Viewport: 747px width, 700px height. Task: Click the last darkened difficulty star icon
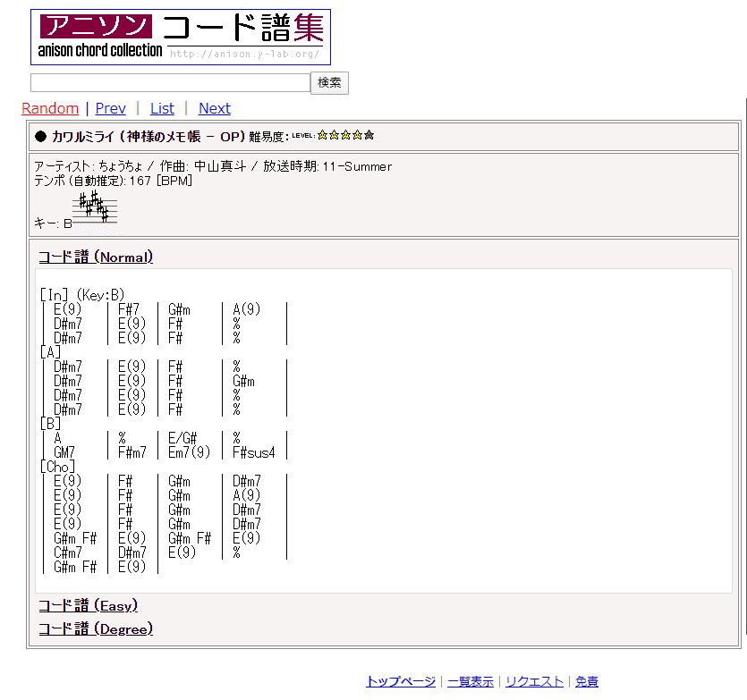pos(367,135)
